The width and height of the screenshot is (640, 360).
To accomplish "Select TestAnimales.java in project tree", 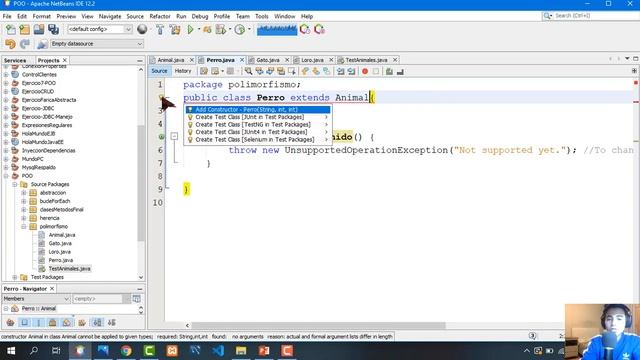I will pyautogui.click(x=69, y=269).
